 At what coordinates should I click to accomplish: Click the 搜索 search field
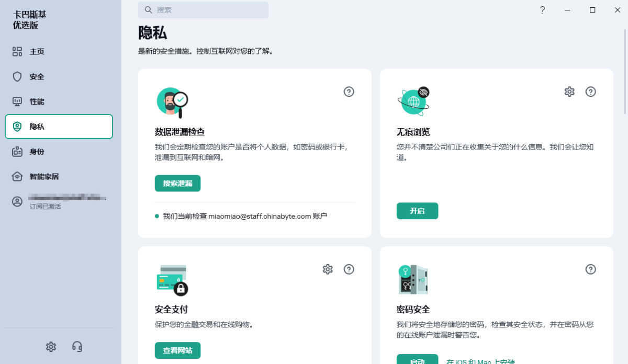(x=203, y=9)
